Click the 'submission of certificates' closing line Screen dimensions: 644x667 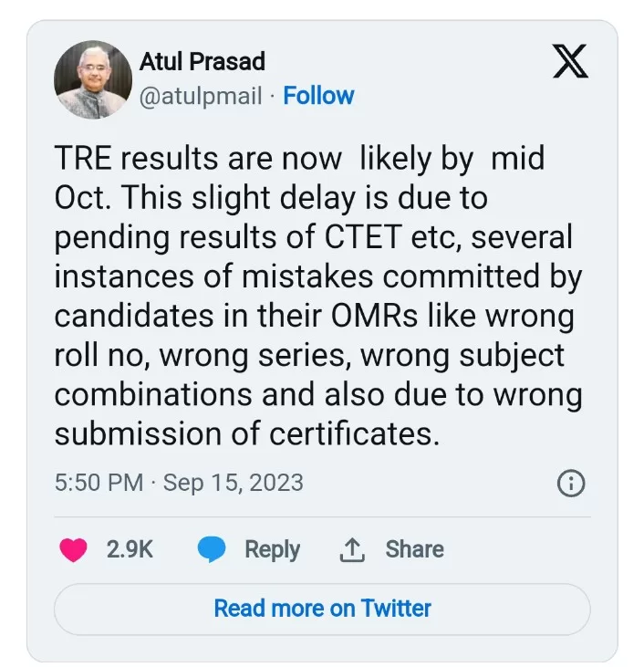point(246,433)
